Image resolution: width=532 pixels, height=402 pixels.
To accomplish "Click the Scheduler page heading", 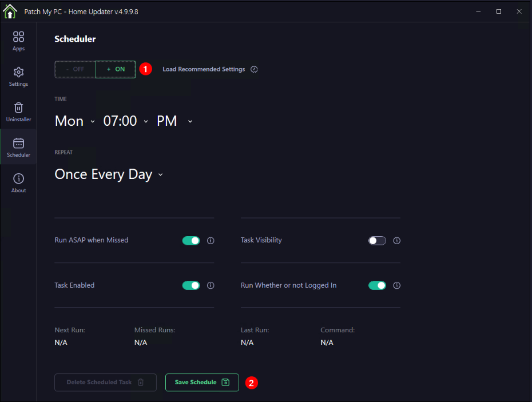I will pos(75,39).
